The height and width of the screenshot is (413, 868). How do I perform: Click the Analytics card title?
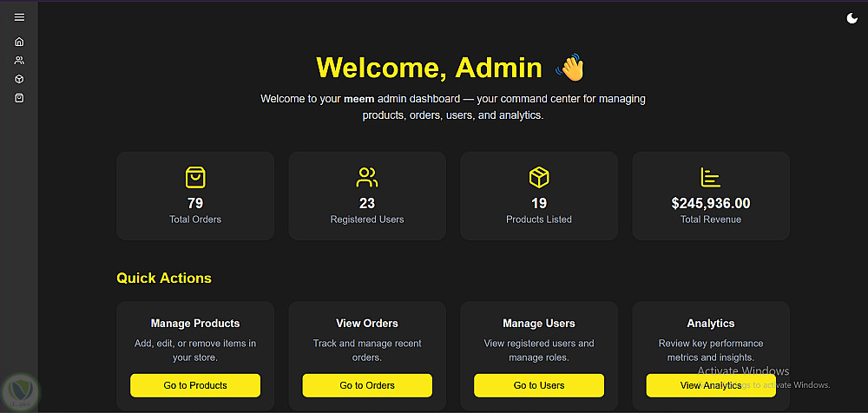pyautogui.click(x=711, y=324)
